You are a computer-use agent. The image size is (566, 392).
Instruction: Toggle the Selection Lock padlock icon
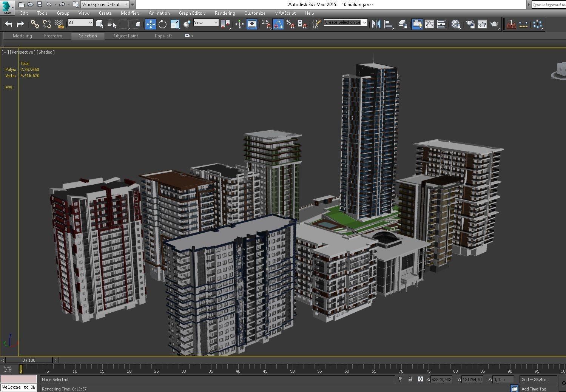pos(410,379)
